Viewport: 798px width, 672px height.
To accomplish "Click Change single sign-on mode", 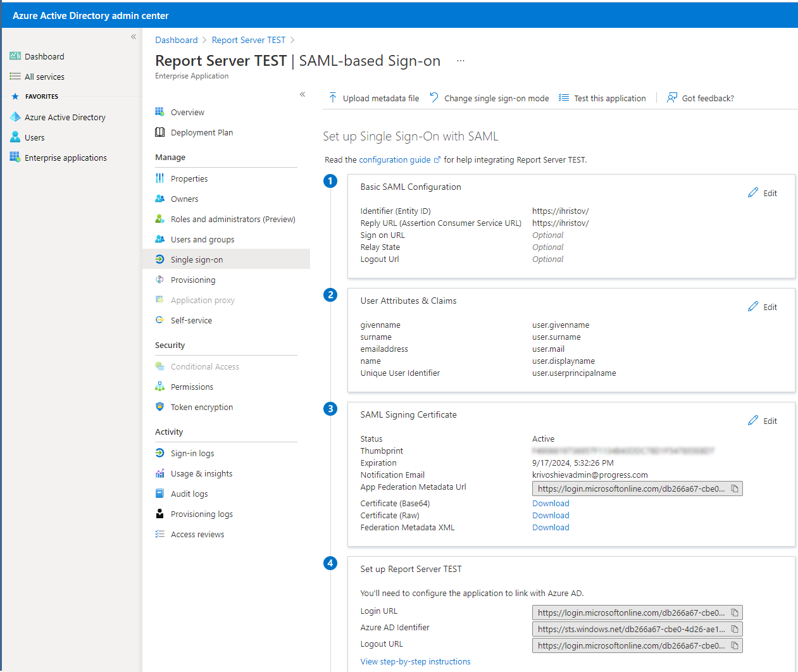I will click(489, 98).
